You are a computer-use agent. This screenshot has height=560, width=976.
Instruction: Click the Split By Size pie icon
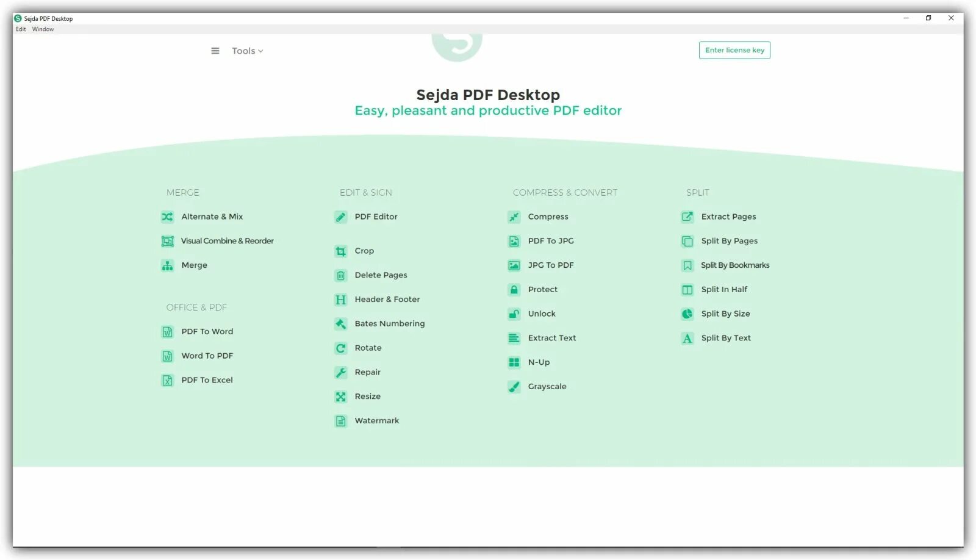pos(687,314)
